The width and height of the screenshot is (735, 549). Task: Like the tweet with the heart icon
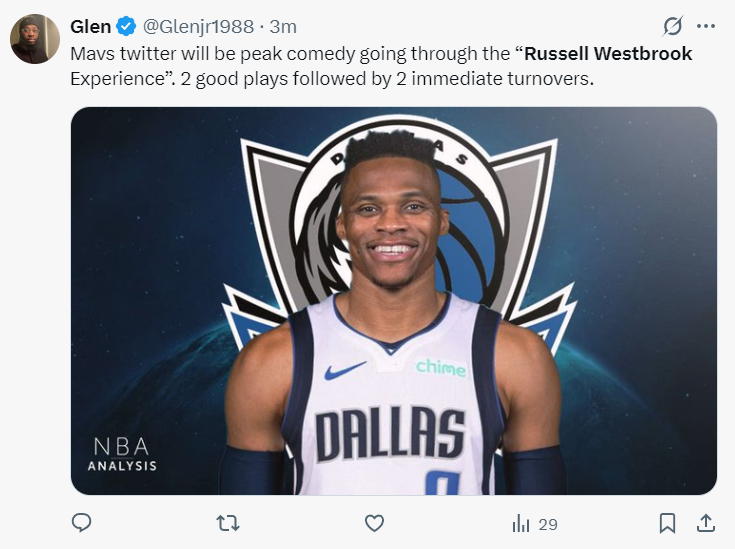[374, 523]
